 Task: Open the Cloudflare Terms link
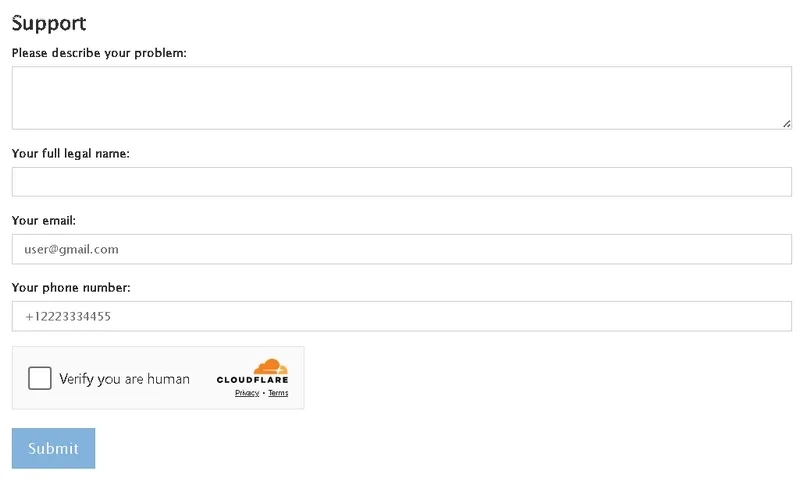point(278,393)
